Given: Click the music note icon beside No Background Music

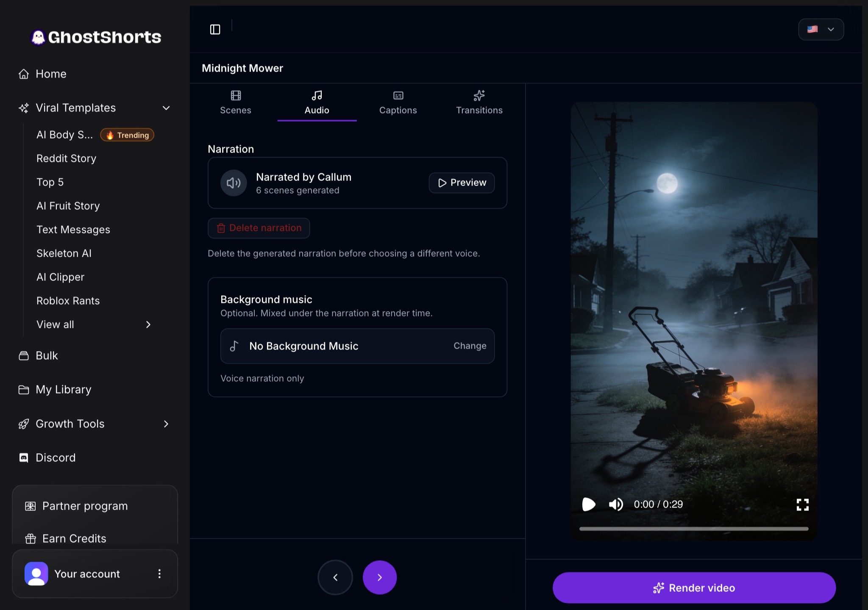Looking at the screenshot, I should pyautogui.click(x=234, y=346).
